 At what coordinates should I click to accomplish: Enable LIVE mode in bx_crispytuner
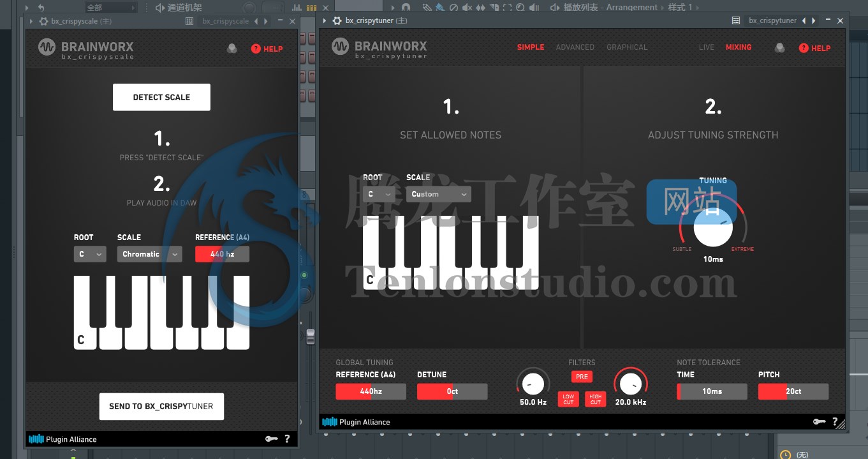click(x=707, y=47)
